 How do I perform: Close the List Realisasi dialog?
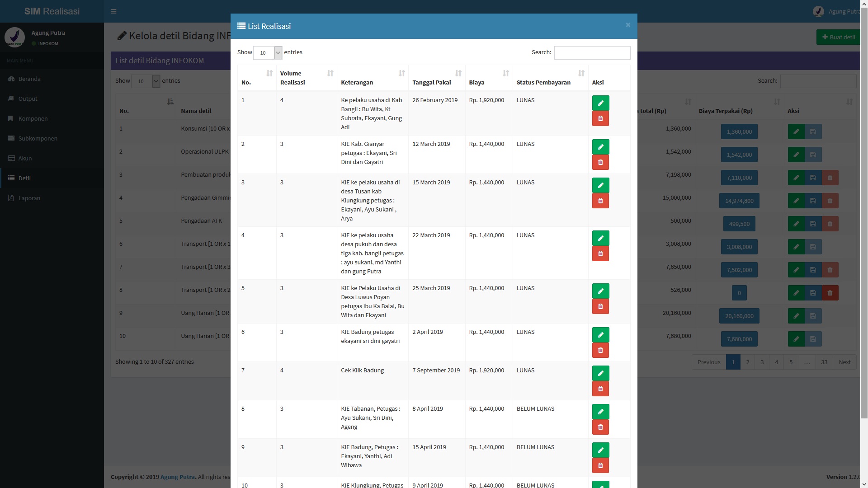point(628,25)
